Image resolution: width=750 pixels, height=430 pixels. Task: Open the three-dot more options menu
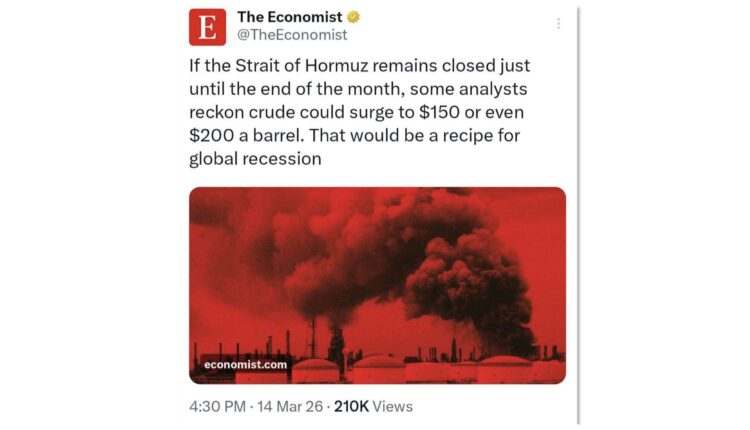558,24
